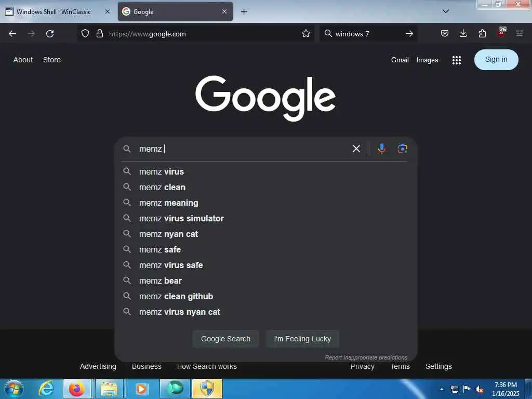532x399 pixels.
Task: Click the address bar showing google.com
Action: (196, 34)
